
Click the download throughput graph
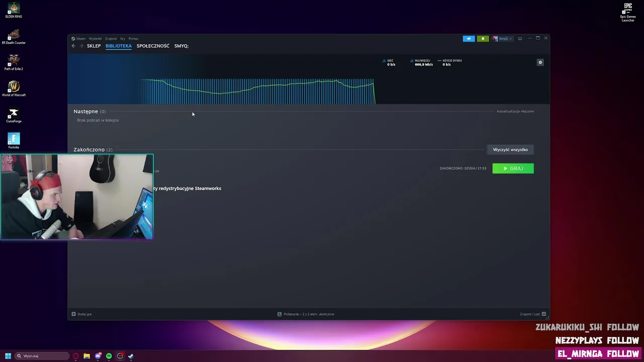(258, 91)
